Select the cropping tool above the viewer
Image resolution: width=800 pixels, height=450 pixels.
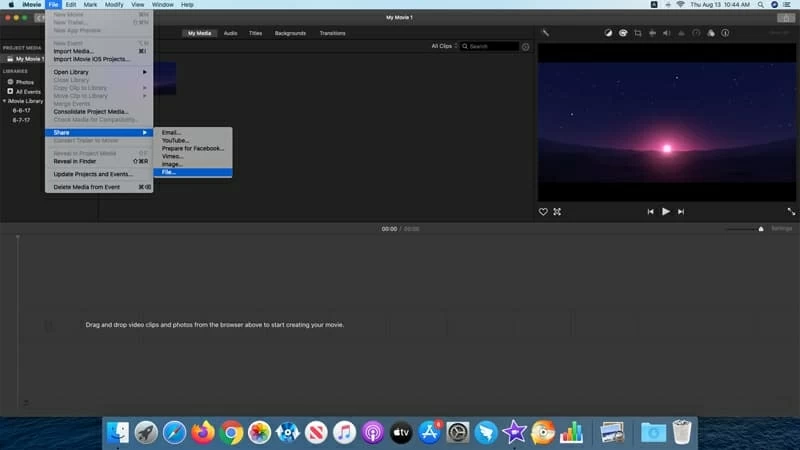coord(637,33)
